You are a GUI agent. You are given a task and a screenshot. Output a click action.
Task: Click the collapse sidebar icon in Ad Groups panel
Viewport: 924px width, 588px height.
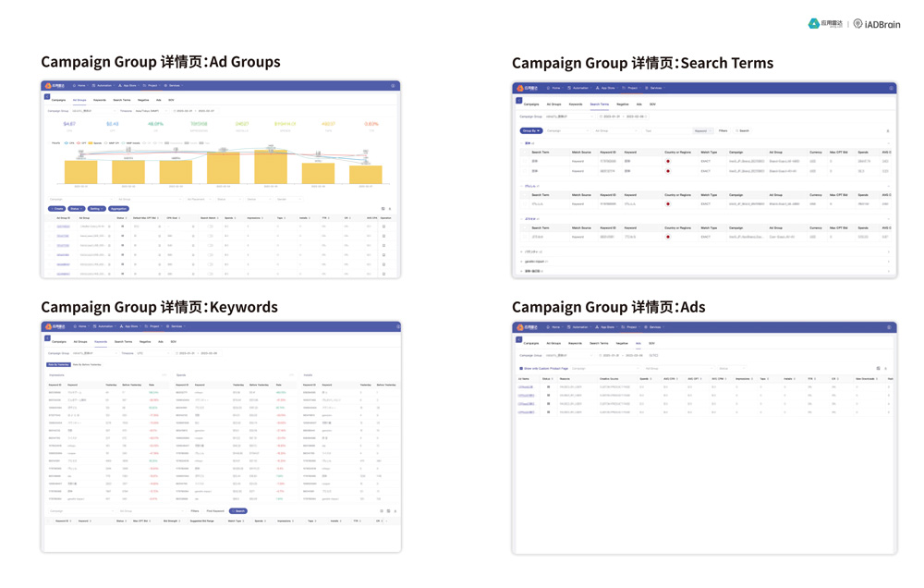pos(47,97)
